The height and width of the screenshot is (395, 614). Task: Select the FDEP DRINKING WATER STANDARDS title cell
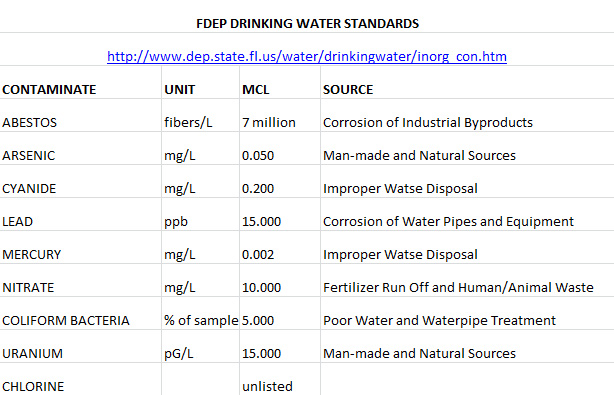click(307, 23)
